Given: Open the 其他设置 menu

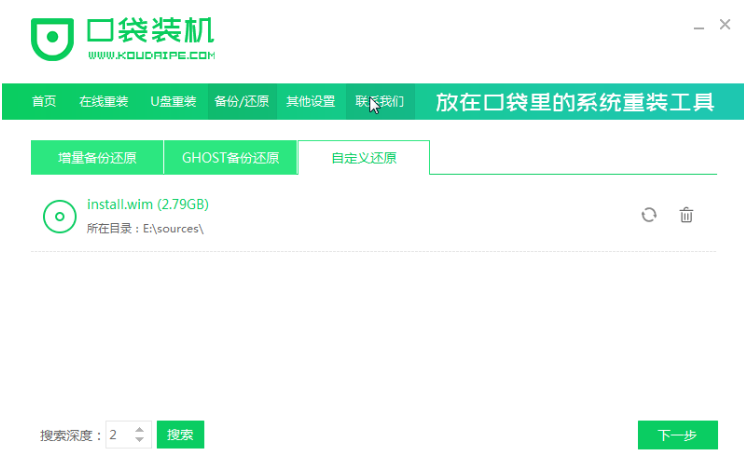Looking at the screenshot, I should [x=310, y=102].
